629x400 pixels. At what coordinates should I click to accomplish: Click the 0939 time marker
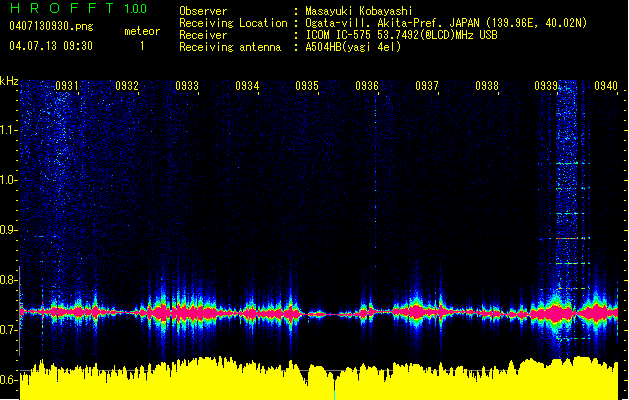coord(546,86)
